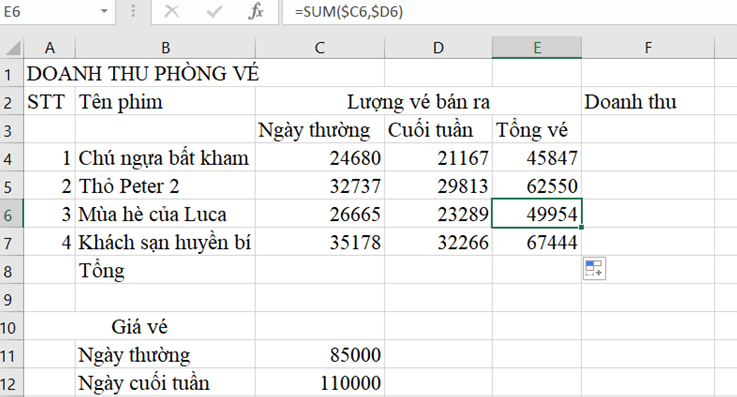Select the cell with value 32266
The width and height of the screenshot is (737, 397).
(438, 242)
